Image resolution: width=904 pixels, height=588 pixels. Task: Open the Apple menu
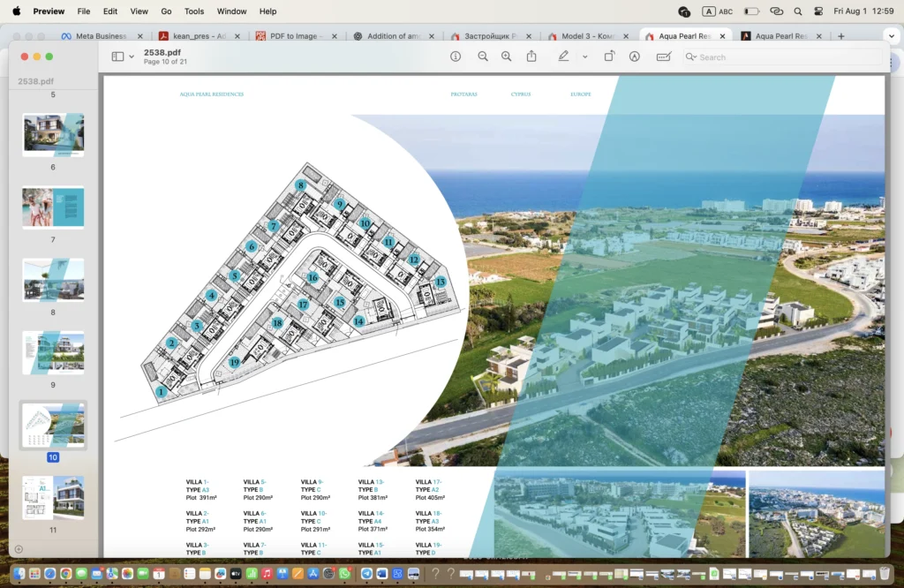(16, 11)
